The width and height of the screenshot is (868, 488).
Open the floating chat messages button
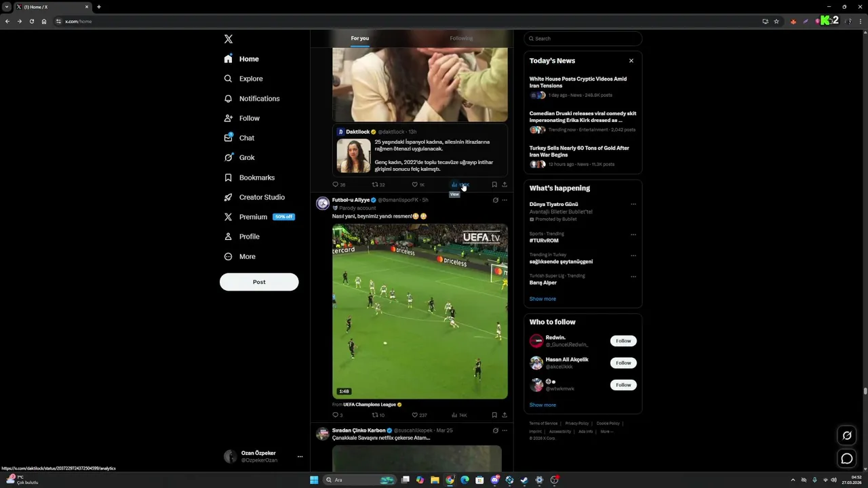(847, 459)
